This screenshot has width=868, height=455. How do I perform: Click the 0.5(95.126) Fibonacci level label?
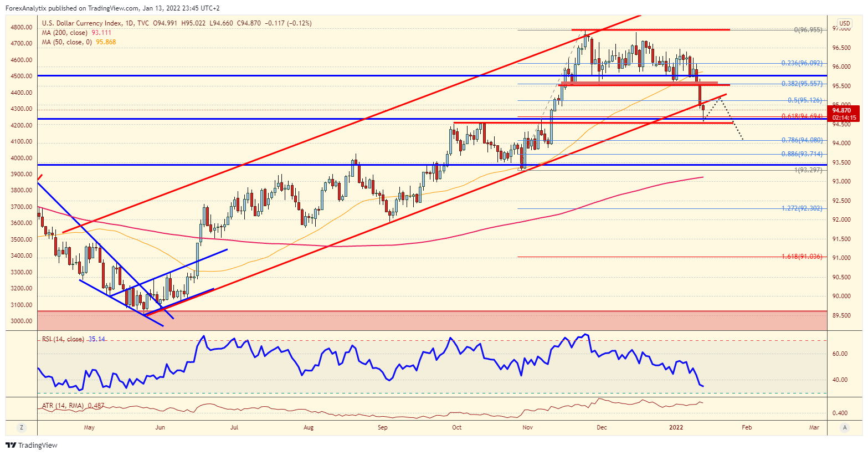(x=805, y=100)
